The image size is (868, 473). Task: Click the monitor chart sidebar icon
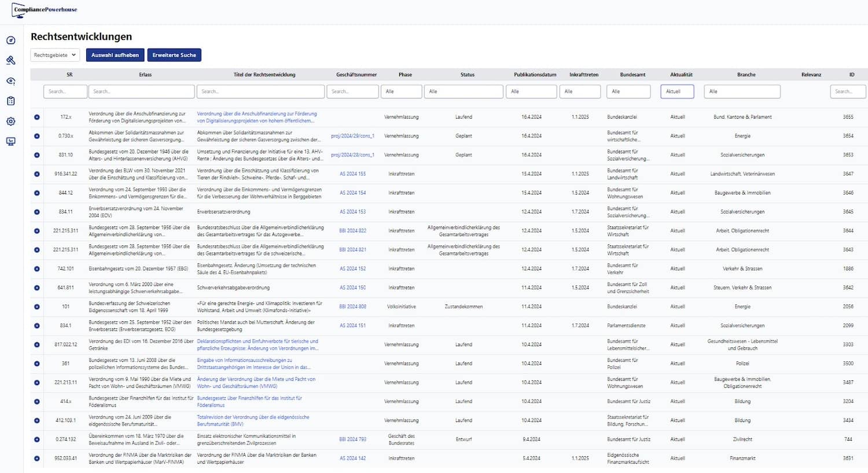[10, 141]
